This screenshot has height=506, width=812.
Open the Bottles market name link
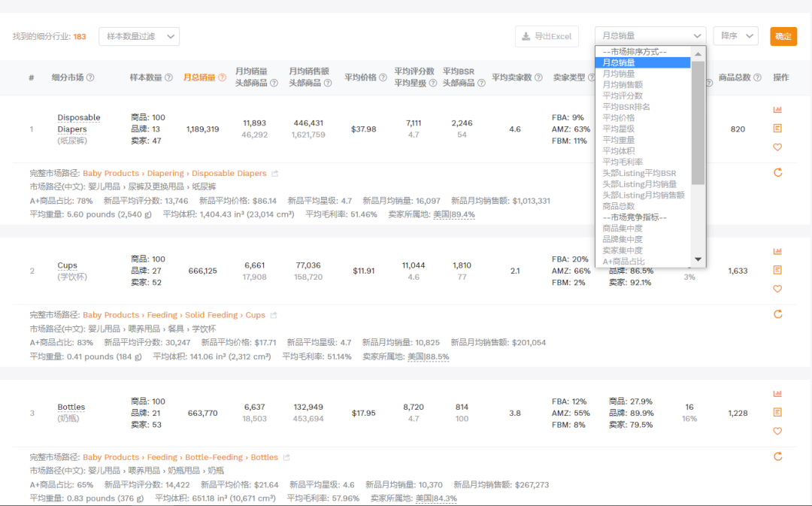[x=71, y=407]
